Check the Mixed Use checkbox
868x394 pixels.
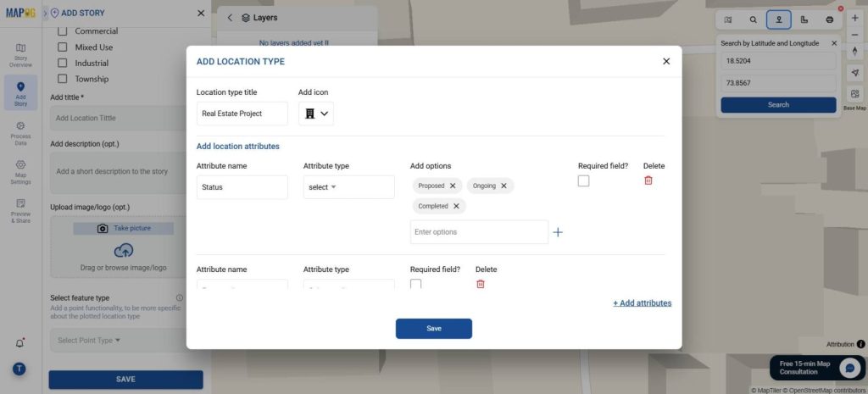63,47
